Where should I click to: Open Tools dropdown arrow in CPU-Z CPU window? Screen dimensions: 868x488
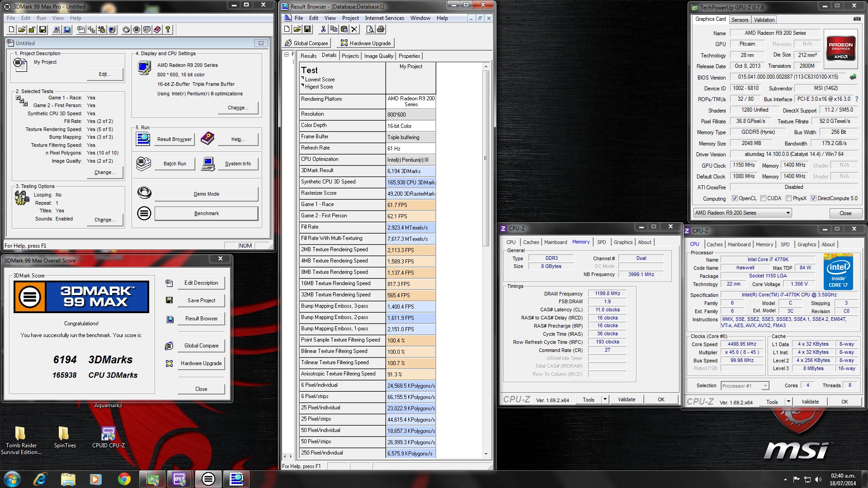(x=788, y=402)
